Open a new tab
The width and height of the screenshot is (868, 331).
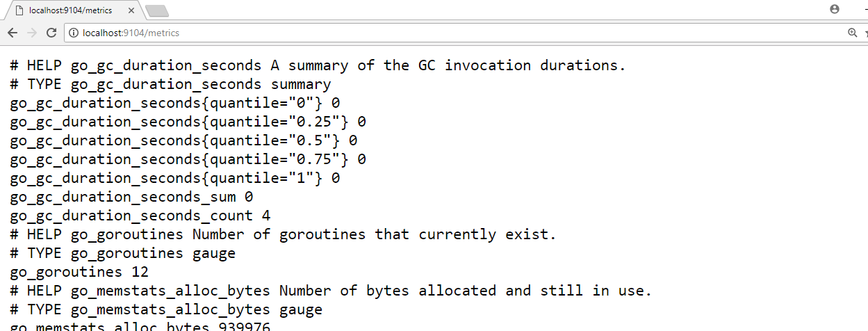pyautogui.click(x=157, y=10)
